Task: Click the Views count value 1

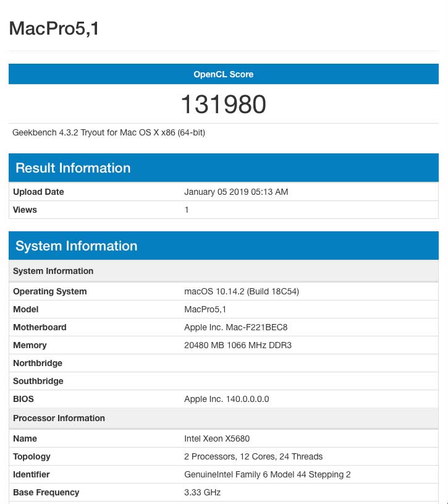Action: [186, 210]
